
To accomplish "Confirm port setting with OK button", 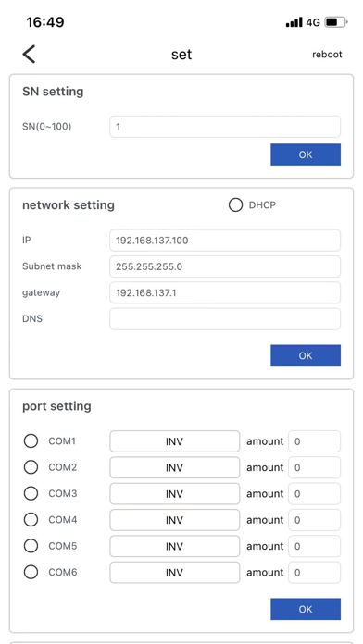I will click(x=306, y=609).
